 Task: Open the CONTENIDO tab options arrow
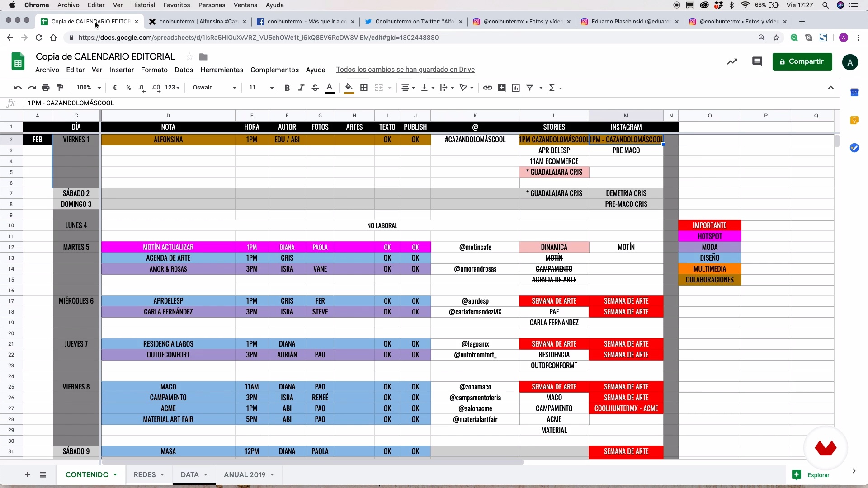click(x=115, y=474)
